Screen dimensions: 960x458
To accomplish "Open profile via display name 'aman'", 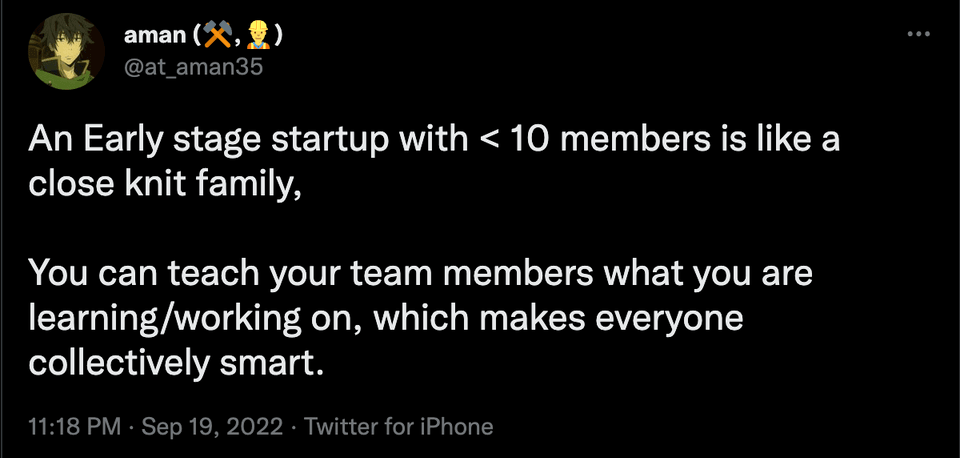I will (155, 37).
